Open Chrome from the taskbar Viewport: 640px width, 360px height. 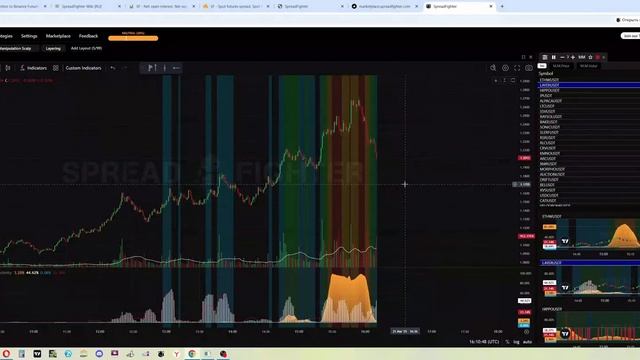192,354
